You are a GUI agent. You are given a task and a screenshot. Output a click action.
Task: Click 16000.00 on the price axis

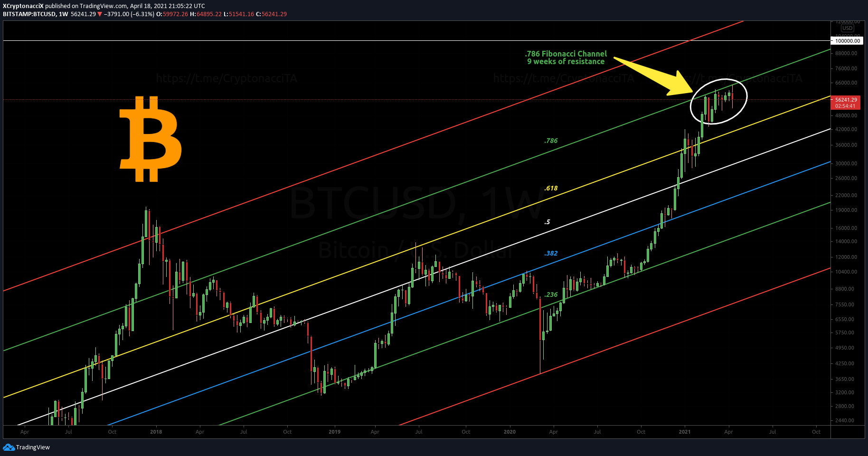(846, 228)
